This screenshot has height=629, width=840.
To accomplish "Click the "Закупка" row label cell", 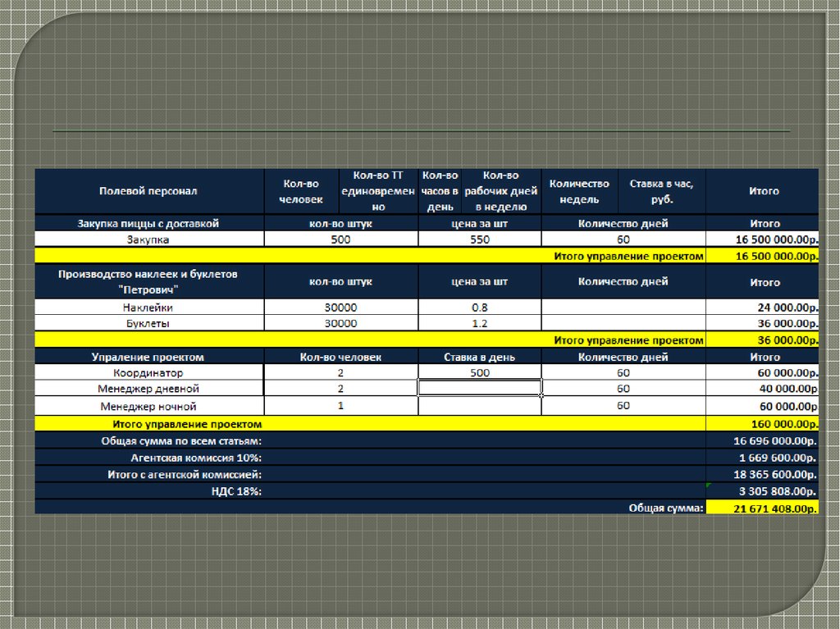I will pyautogui.click(x=148, y=239).
